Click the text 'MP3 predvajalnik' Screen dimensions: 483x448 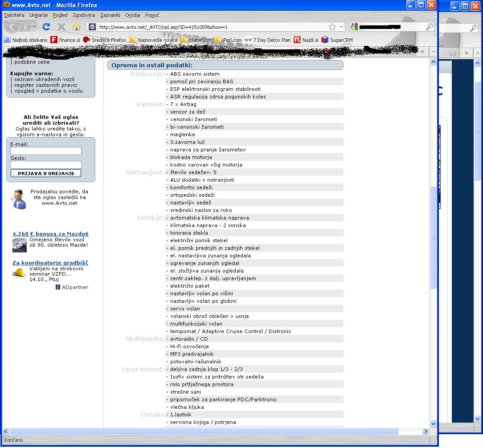point(192,354)
